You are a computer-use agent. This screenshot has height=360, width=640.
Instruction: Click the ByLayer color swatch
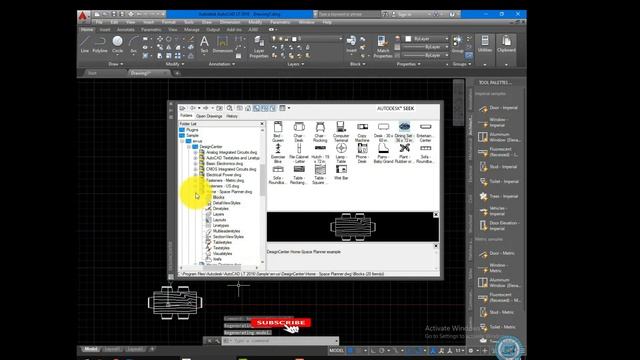click(x=408, y=39)
